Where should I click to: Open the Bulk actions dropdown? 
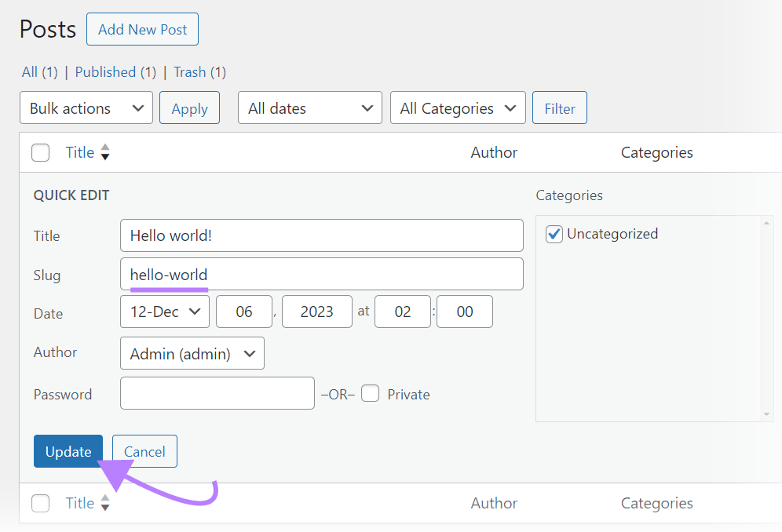86,107
